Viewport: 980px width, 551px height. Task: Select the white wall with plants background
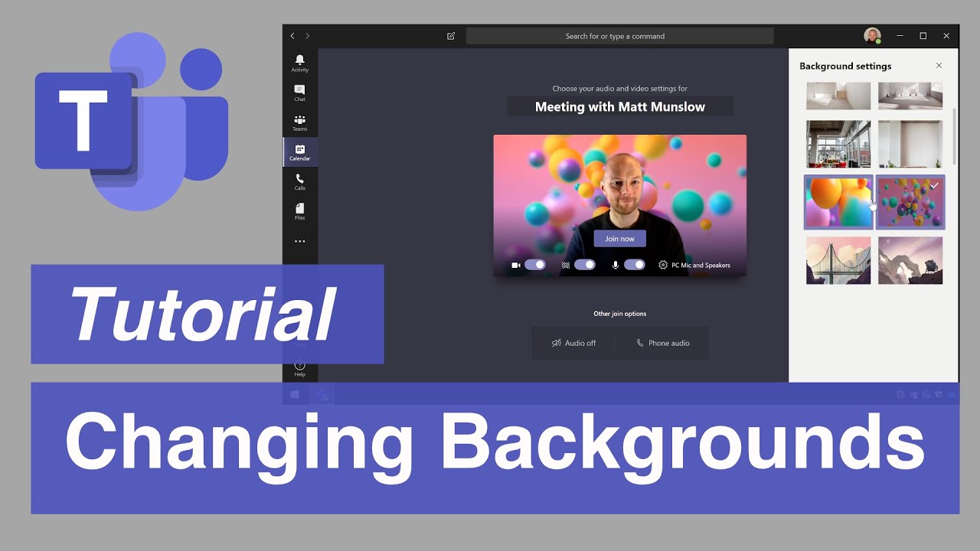coord(910,144)
